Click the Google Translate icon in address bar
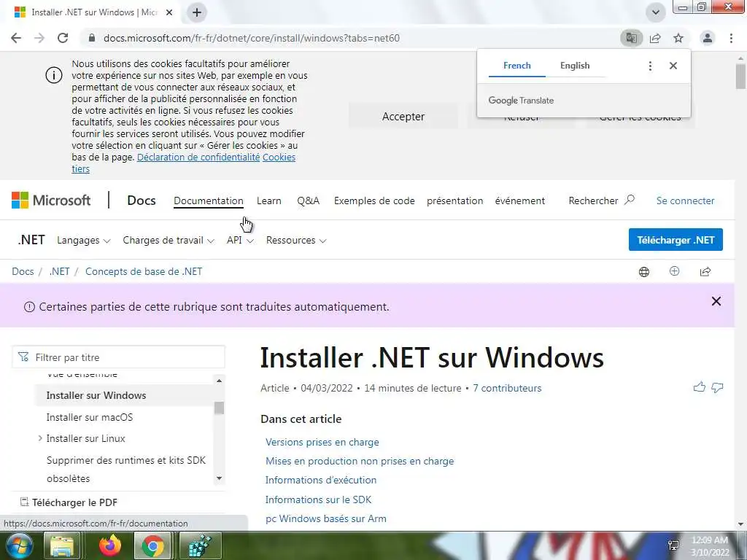 [x=632, y=38]
